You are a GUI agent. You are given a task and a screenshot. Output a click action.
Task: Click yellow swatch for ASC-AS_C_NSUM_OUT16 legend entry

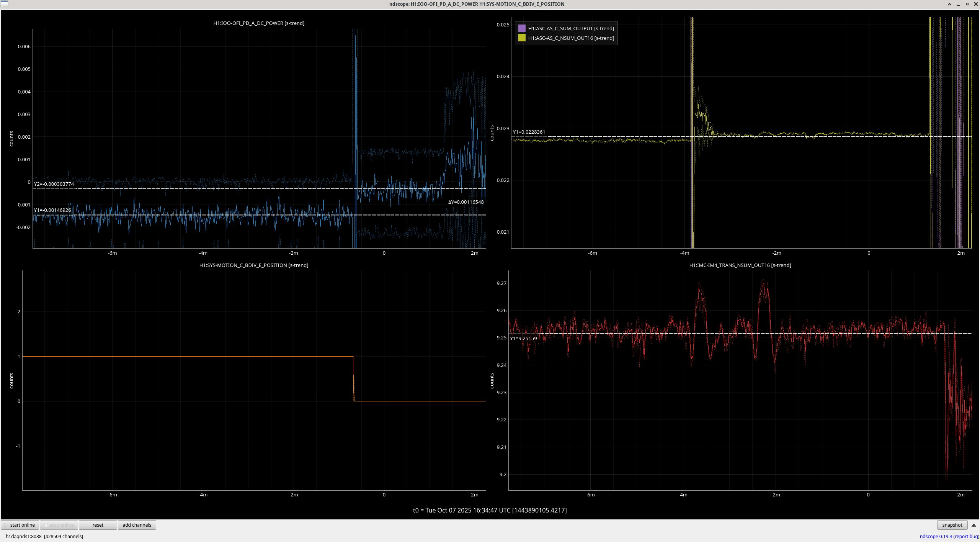point(522,38)
